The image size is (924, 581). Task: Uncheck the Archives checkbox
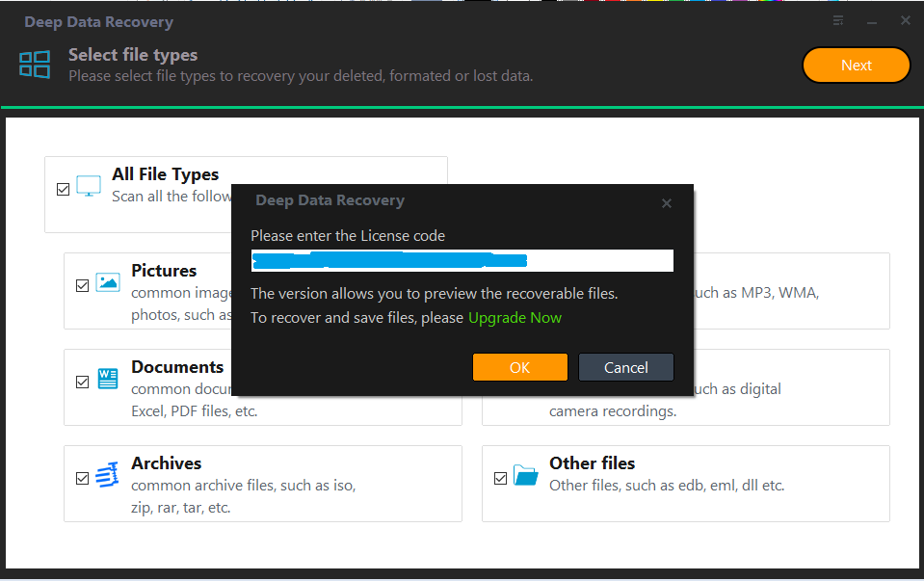[x=83, y=478]
